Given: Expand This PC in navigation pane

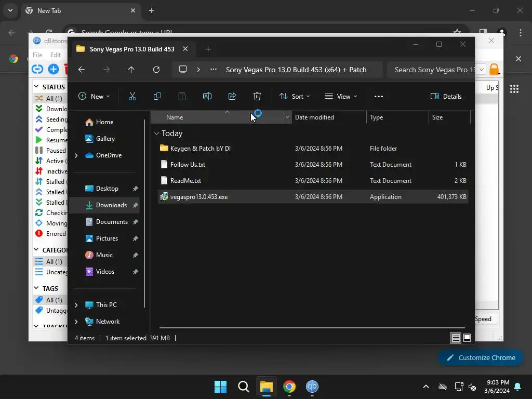Looking at the screenshot, I should pyautogui.click(x=76, y=305).
